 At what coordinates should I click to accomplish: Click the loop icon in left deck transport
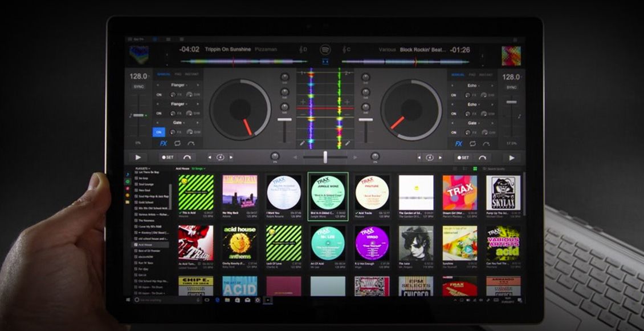[220, 157]
